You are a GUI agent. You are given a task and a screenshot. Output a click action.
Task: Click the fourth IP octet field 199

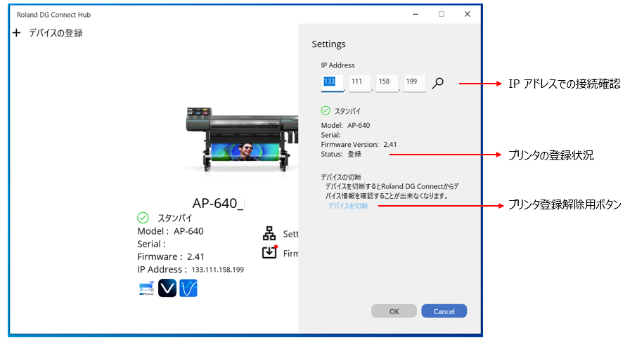[x=414, y=82]
